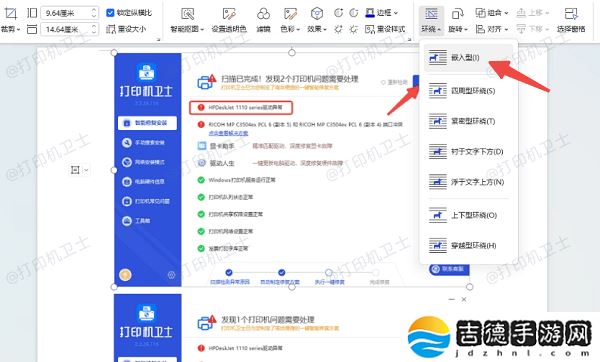Decrease picture contrast
Viewport: 600px width, 362px height.
coord(354,13)
